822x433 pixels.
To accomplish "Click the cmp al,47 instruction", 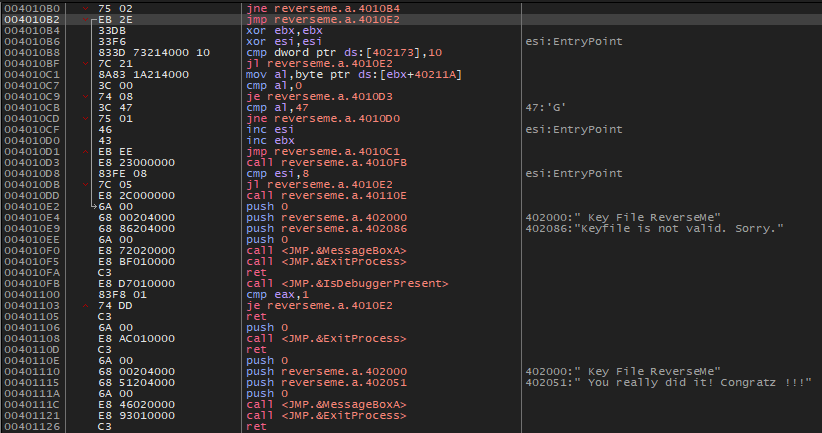I will (277, 107).
